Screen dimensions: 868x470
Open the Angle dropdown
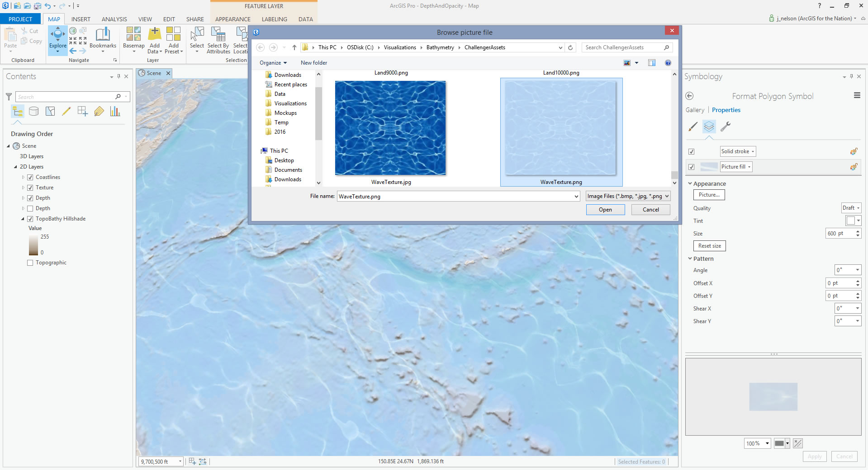[x=848, y=270]
